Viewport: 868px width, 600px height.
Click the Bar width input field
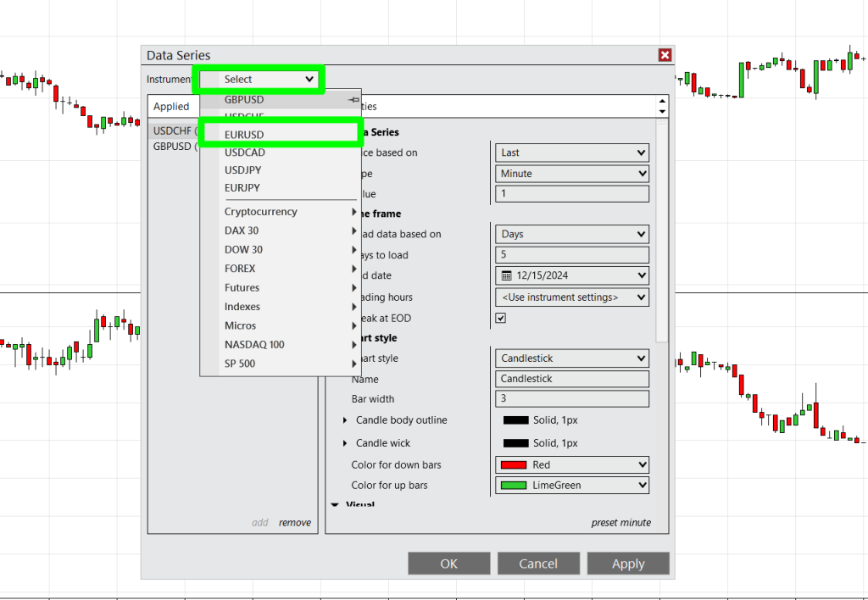pos(571,399)
